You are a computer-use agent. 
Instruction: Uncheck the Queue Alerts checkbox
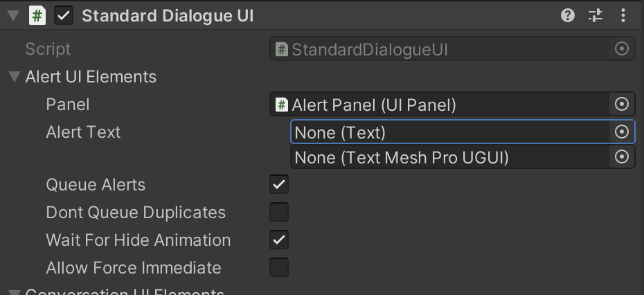coord(279,184)
